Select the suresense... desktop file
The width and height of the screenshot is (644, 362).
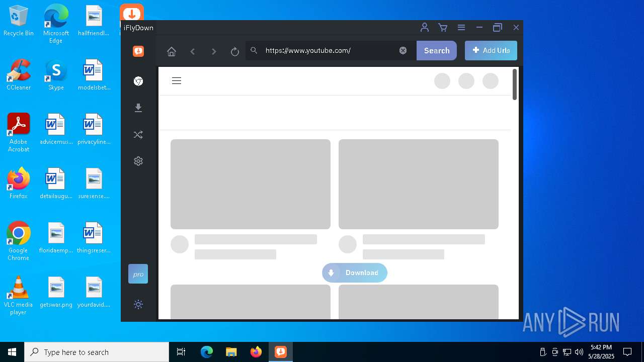(94, 183)
